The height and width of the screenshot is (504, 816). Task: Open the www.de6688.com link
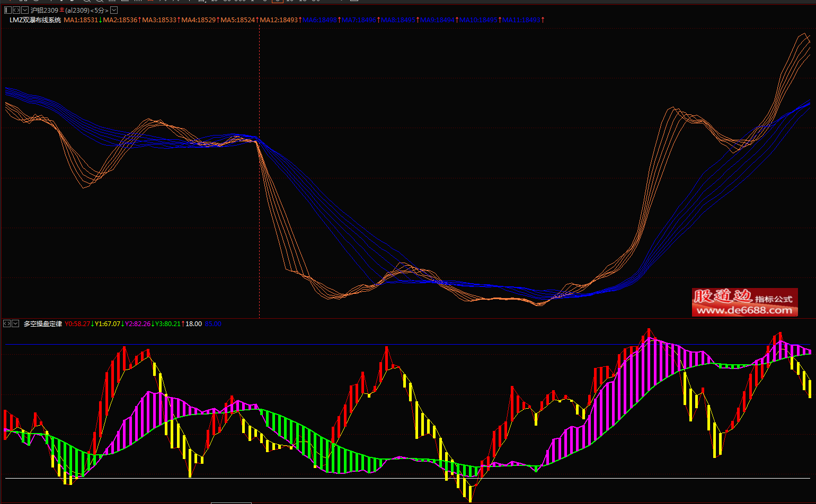pyautogui.click(x=744, y=310)
